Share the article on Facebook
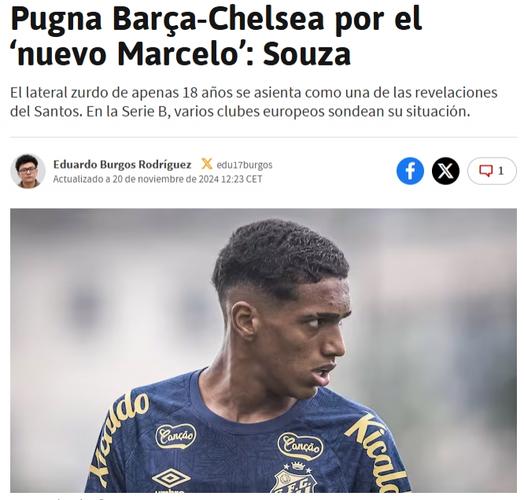Screen dimensions: 524x500 (x=410, y=171)
